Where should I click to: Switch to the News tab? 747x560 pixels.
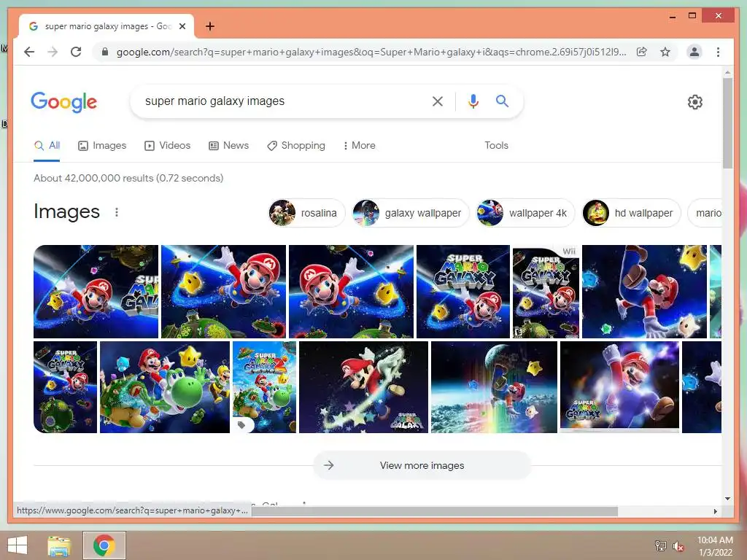coord(228,146)
